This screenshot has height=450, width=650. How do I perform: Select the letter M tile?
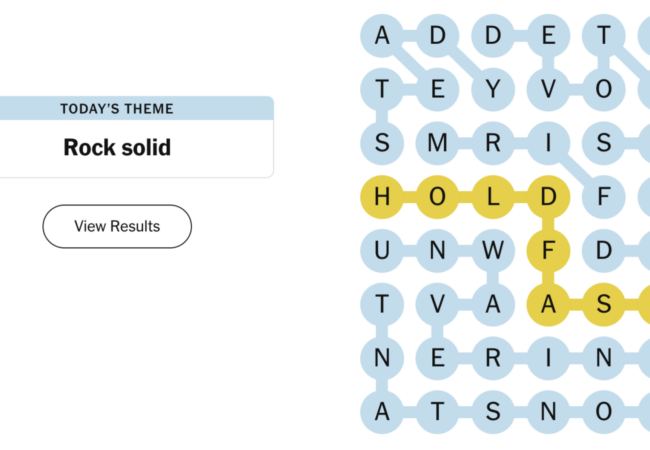(x=437, y=143)
